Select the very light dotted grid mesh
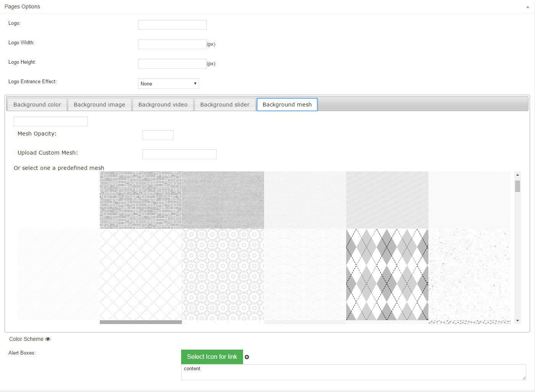Screen dimensions: 535x392 click(x=469, y=200)
